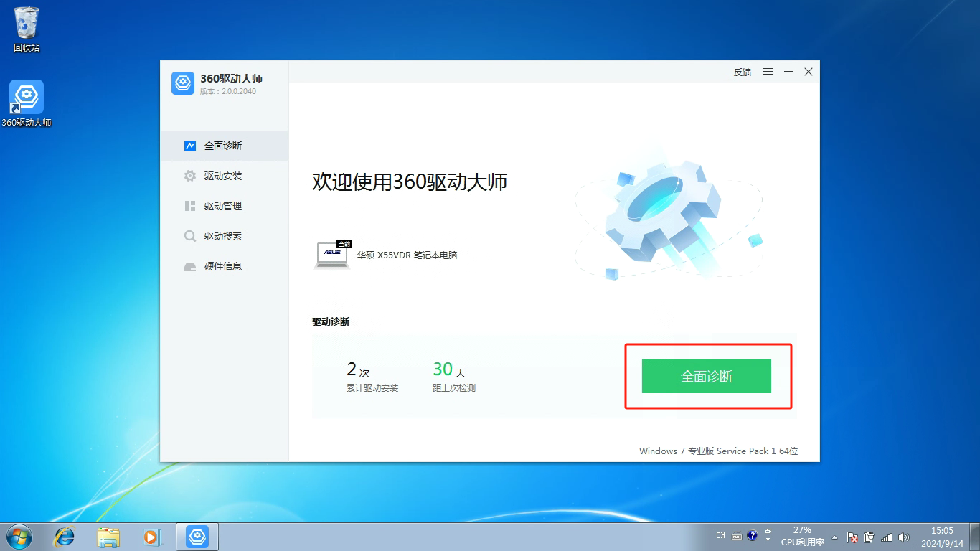Viewport: 980px width, 551px height.
Task: Click the 30 天 距上次检测 statistic
Action: [x=454, y=377]
